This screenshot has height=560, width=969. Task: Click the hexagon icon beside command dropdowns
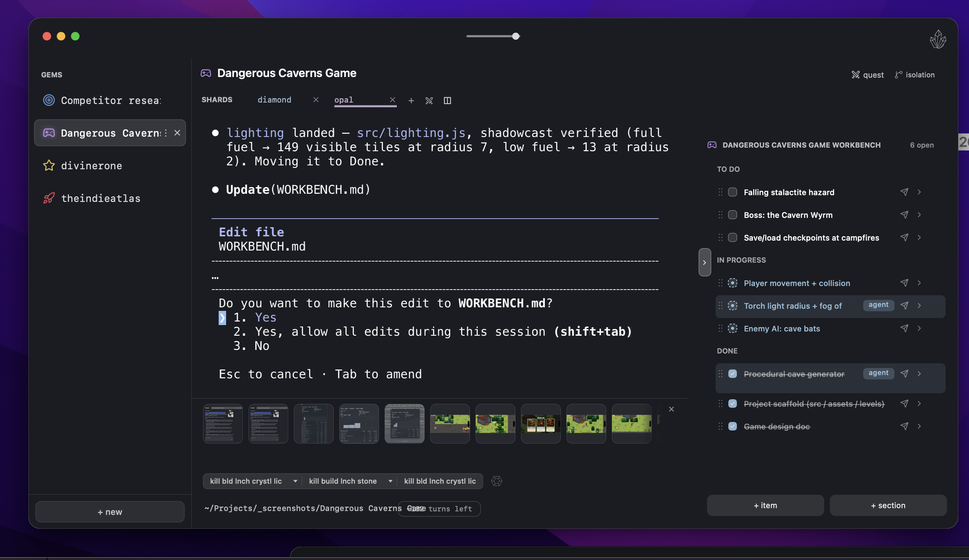click(x=497, y=481)
